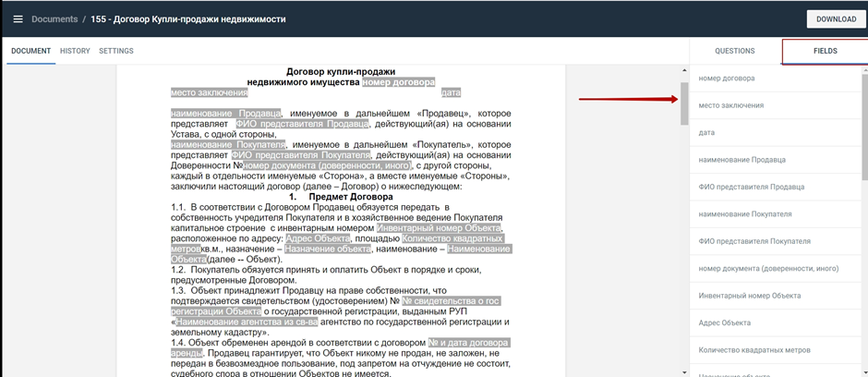This screenshot has height=377, width=868.
Task: Click the document's vertical scrollbar thumb
Action: [684, 103]
